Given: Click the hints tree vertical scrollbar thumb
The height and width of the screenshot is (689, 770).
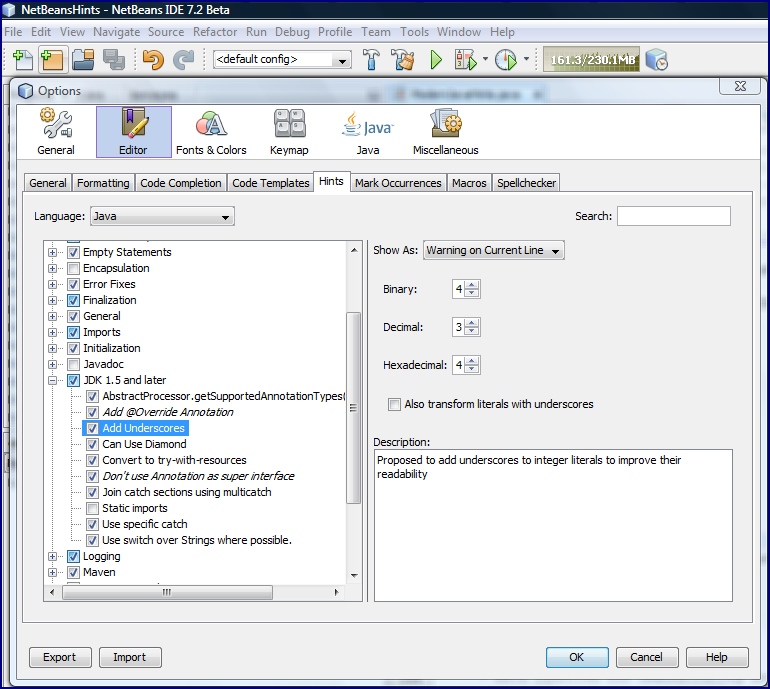Looking at the screenshot, I should click(354, 408).
